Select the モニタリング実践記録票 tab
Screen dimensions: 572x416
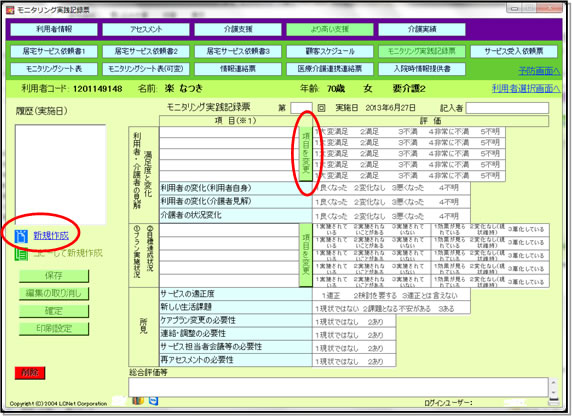point(422,51)
